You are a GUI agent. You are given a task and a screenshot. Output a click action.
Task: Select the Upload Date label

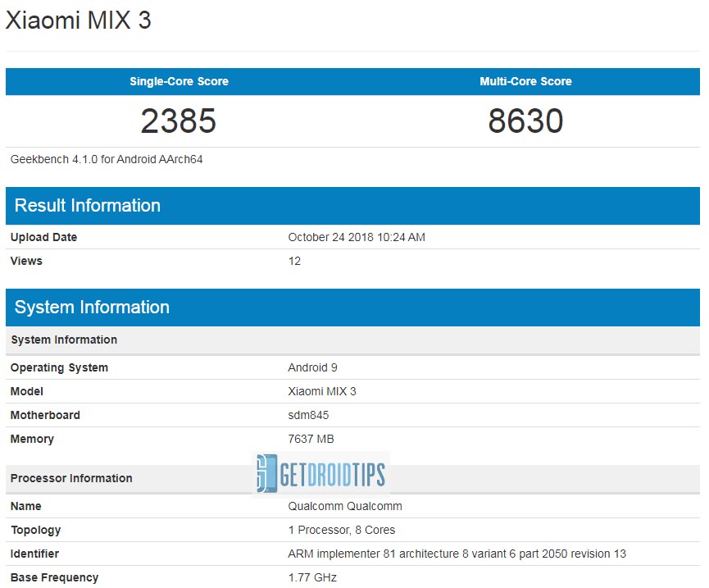pos(43,237)
